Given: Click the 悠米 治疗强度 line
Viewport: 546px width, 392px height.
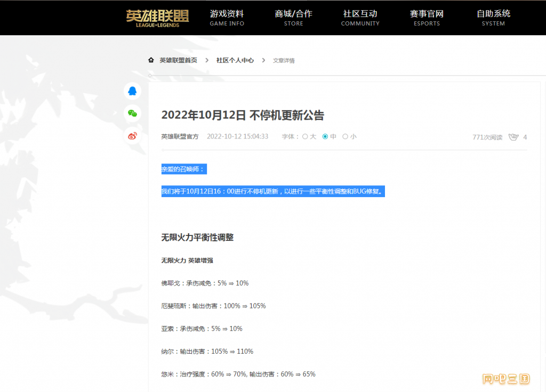Looking at the screenshot, I should [238, 374].
